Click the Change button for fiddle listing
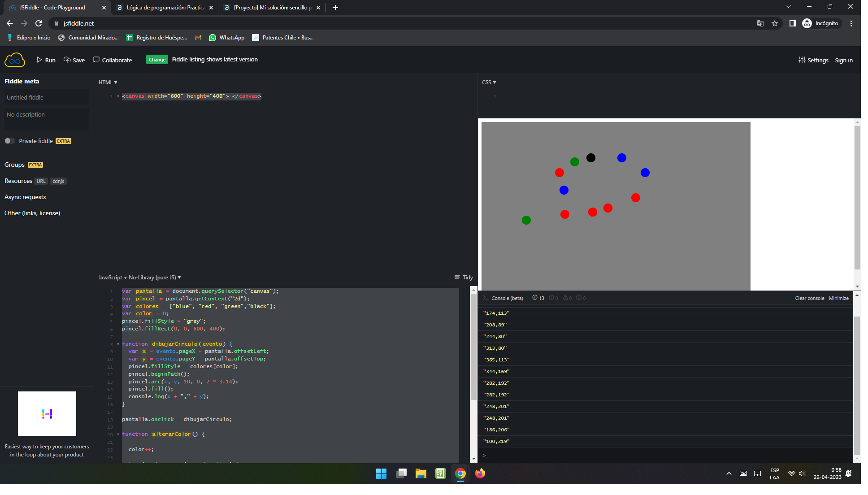Viewport: 868px width, 495px height. point(157,59)
